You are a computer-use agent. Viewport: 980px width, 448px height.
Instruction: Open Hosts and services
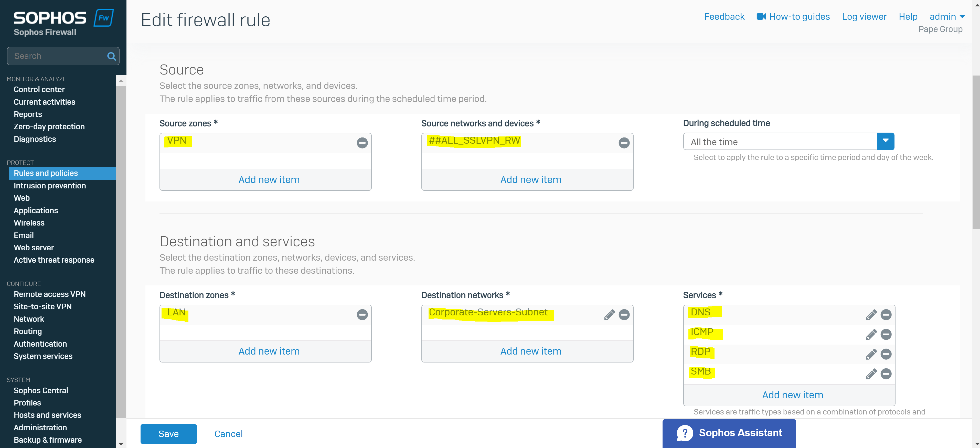[48, 415]
